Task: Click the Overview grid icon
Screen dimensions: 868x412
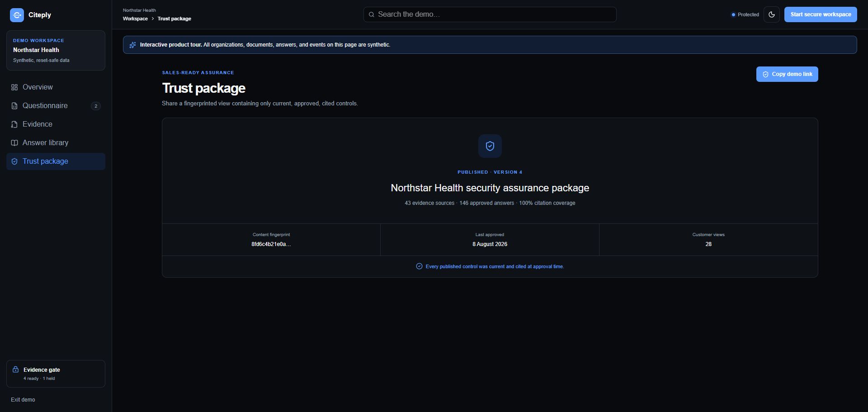Action: tap(14, 87)
